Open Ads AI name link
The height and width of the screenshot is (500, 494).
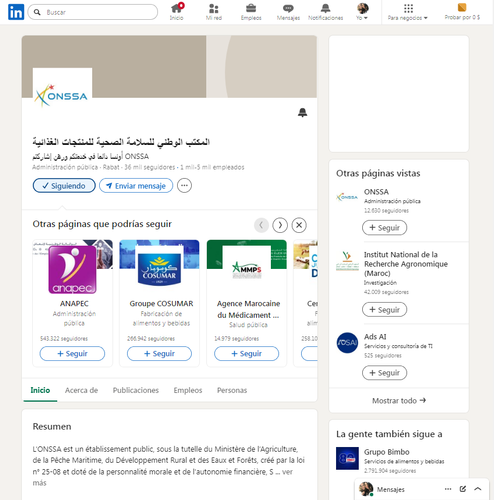[375, 337]
